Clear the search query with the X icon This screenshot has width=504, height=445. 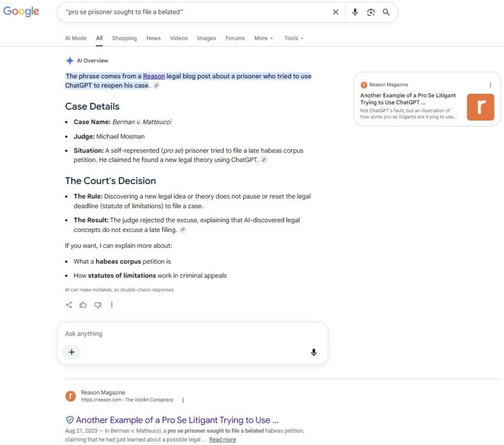(x=336, y=12)
